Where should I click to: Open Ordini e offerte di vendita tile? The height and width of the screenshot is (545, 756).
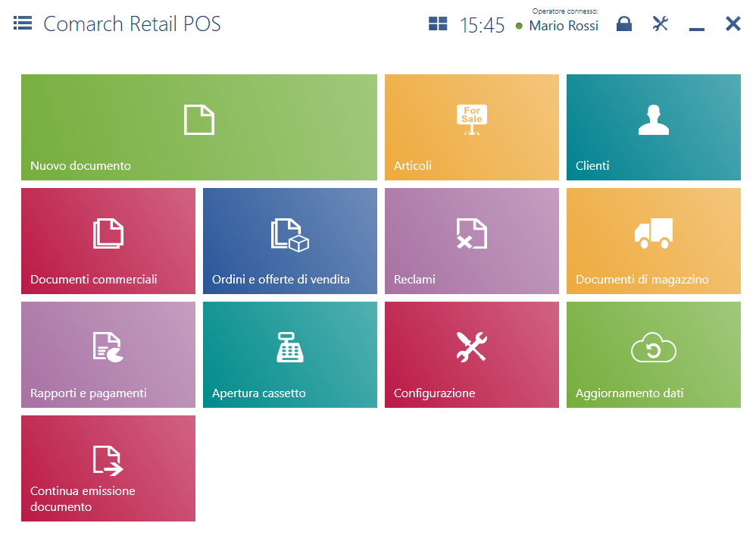tap(290, 241)
